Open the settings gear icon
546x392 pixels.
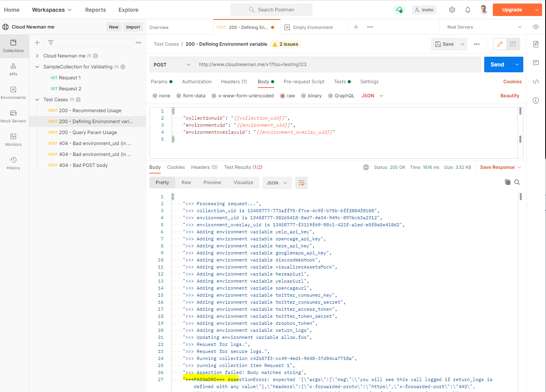point(452,10)
